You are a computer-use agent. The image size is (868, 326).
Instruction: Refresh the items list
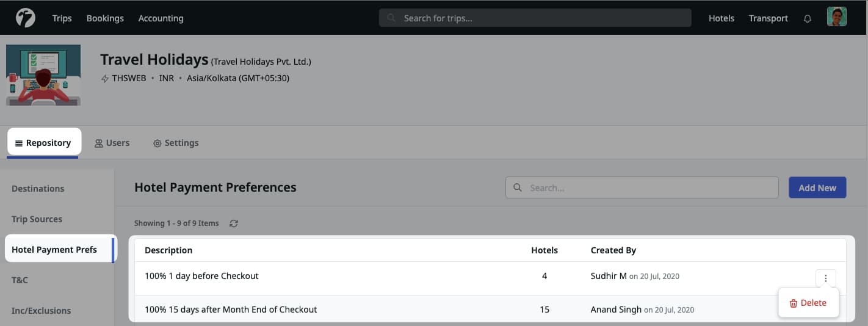click(x=234, y=223)
